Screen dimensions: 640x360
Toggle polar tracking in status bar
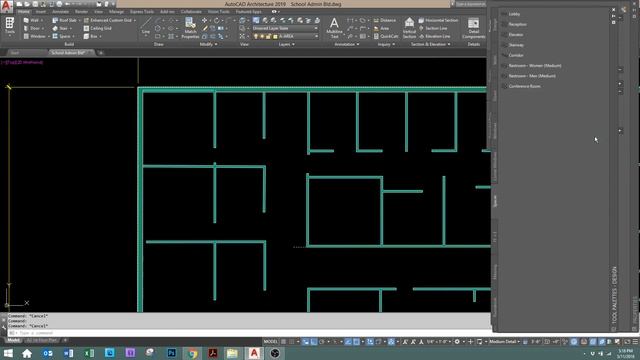coord(322,342)
